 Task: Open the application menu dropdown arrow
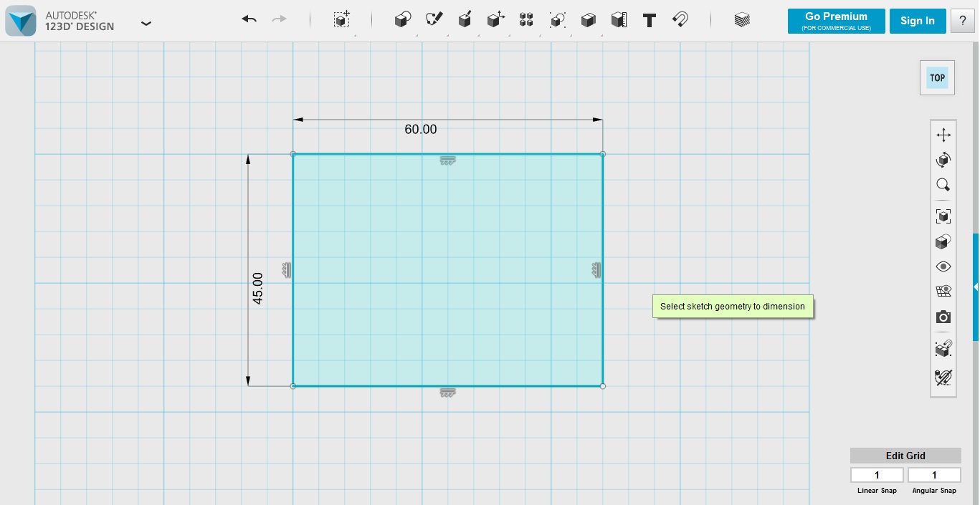coord(146,24)
